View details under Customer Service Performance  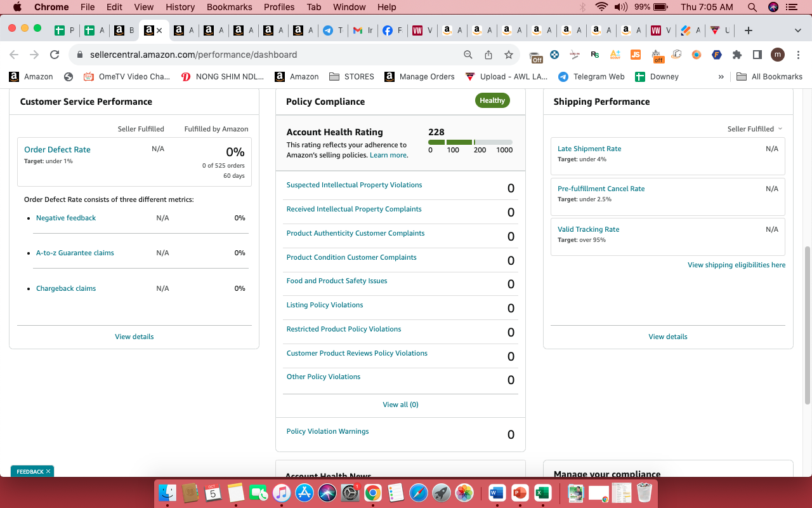click(x=134, y=337)
